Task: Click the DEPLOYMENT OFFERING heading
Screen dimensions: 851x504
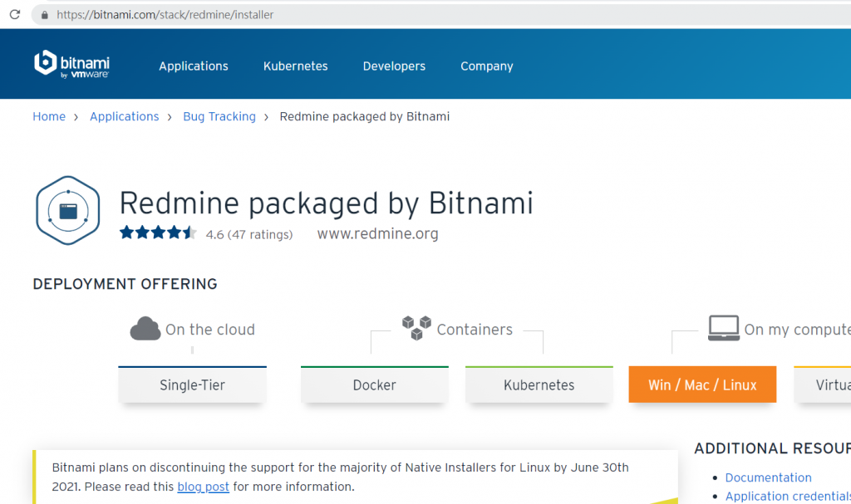Action: 125,284
